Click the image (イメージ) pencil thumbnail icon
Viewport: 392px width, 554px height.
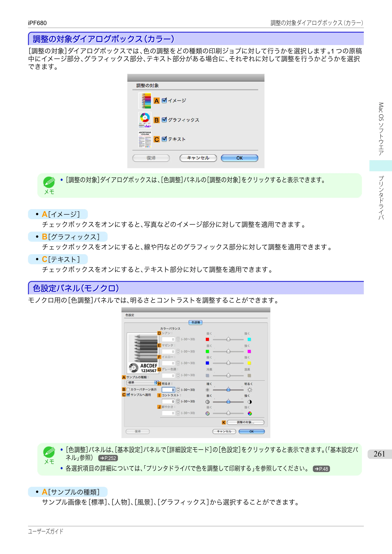145,100
